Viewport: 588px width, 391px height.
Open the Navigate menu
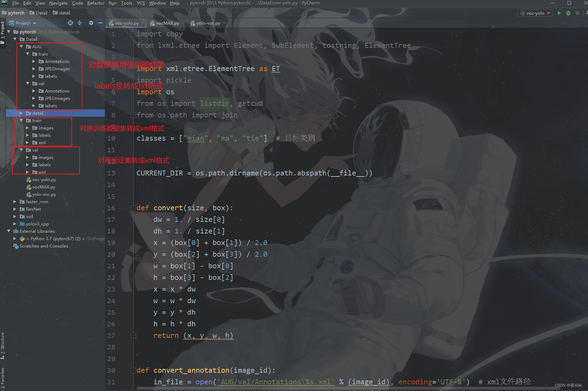point(58,3)
